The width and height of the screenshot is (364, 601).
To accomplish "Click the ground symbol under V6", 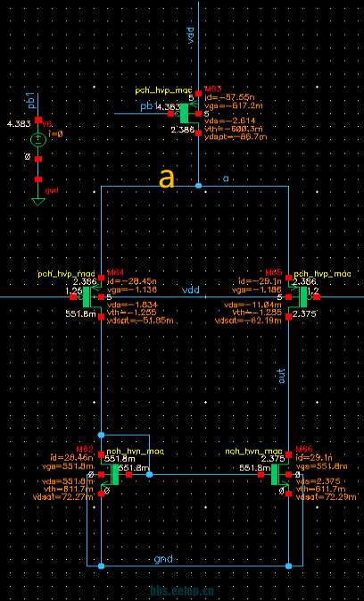I will tap(37, 202).
